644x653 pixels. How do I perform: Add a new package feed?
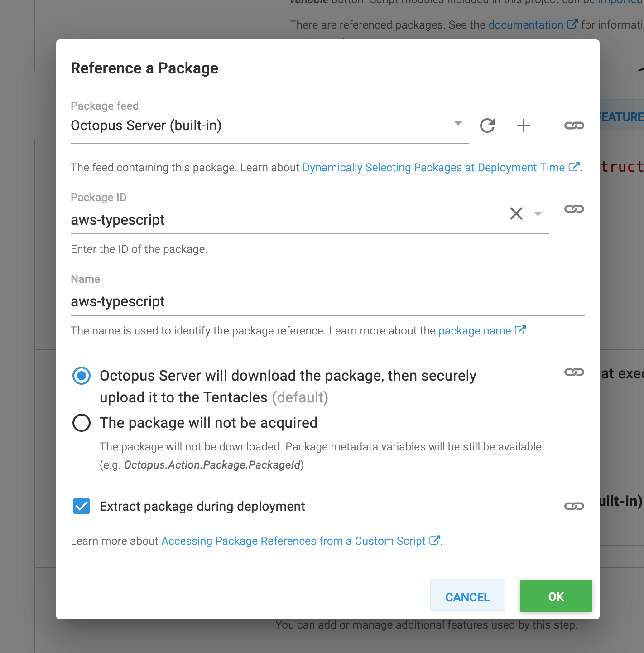(x=524, y=126)
